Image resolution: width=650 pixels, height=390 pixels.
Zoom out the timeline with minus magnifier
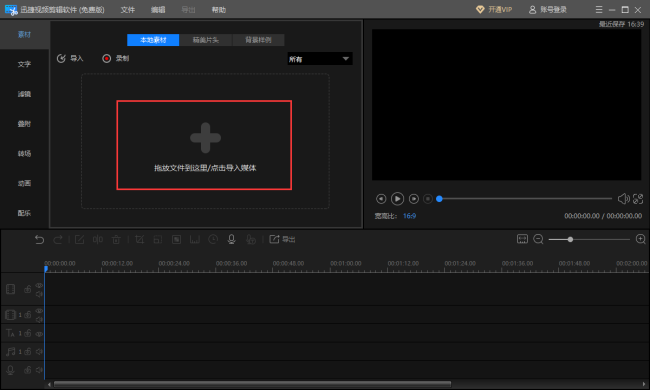[x=538, y=239]
